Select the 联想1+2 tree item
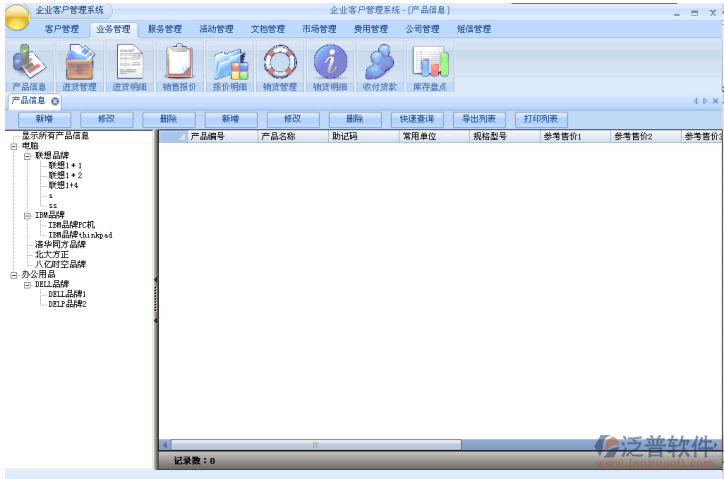The height and width of the screenshot is (479, 724). pyautogui.click(x=65, y=176)
